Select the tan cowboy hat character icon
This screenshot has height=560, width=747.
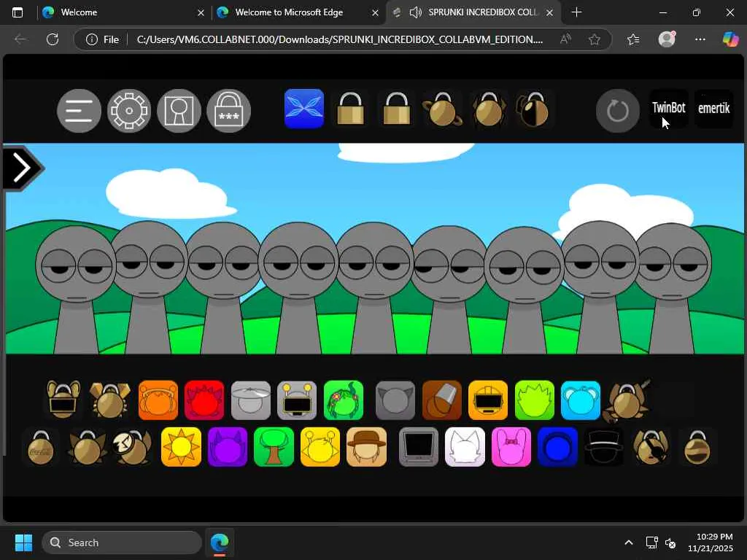click(367, 447)
